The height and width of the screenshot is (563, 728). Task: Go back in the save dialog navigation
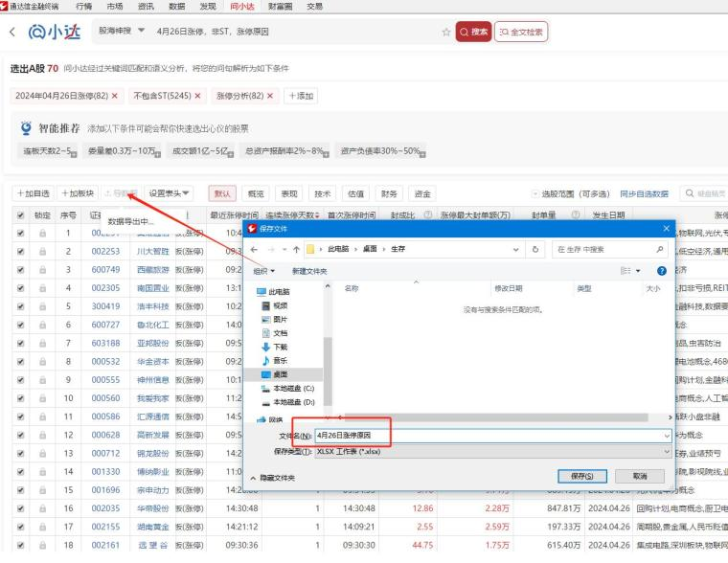coord(254,249)
